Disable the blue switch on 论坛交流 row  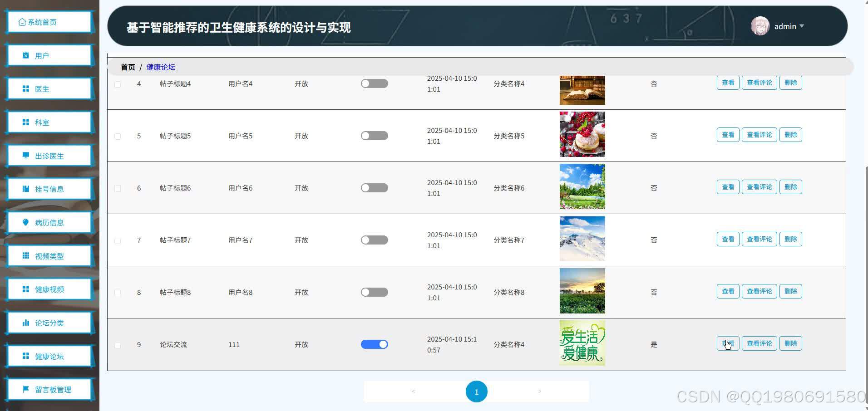pyautogui.click(x=374, y=344)
